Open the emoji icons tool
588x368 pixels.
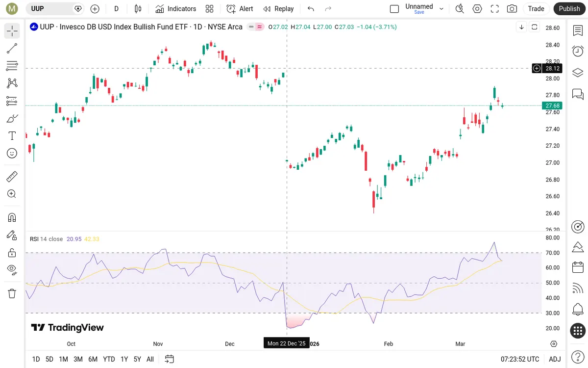pos(12,153)
